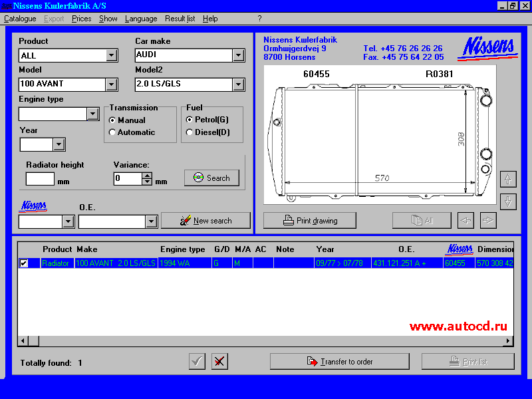The height and width of the screenshot is (399, 532).
Task: Click the application icon in the title bar
Action: coord(7,6)
